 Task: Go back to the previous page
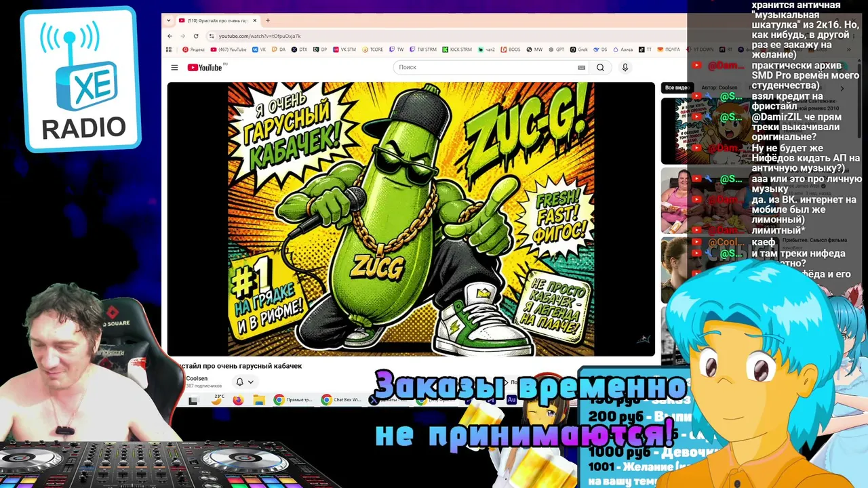tap(170, 36)
